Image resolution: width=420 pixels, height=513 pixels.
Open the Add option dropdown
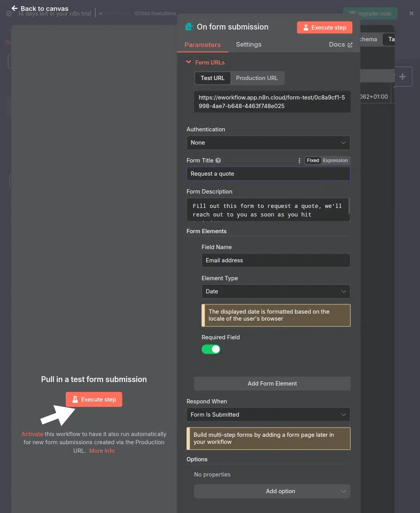(272, 491)
